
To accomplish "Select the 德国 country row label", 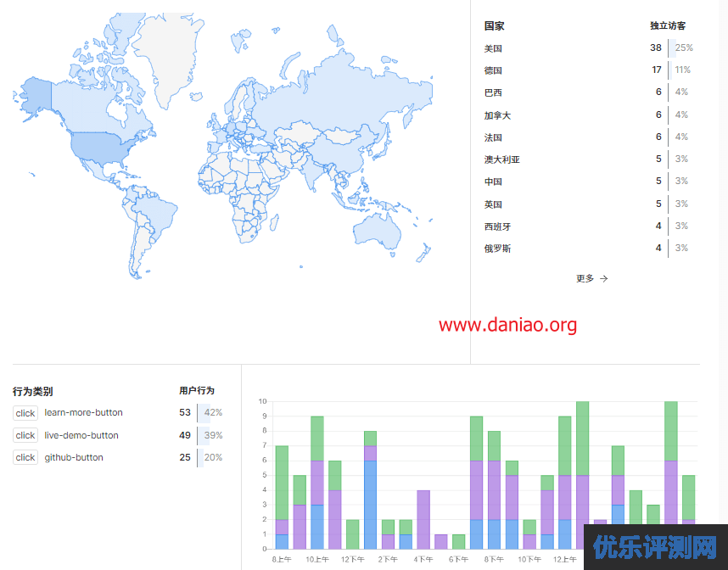I will (x=493, y=70).
